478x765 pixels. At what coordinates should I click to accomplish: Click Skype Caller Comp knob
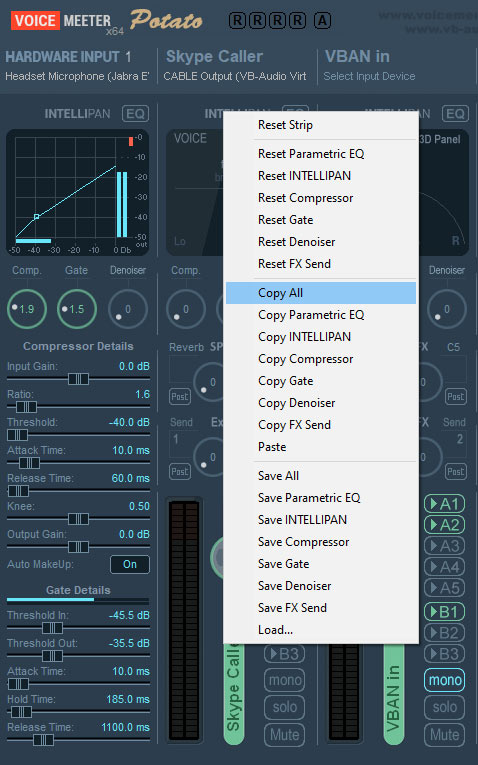tap(186, 309)
